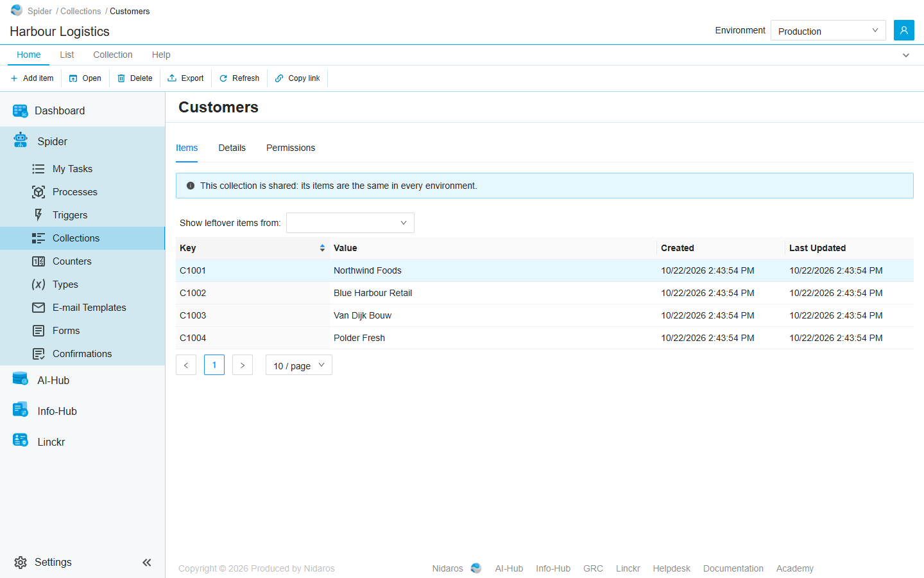Open Helpdesk footer link
Image resolution: width=924 pixels, height=578 pixels.
tap(672, 568)
